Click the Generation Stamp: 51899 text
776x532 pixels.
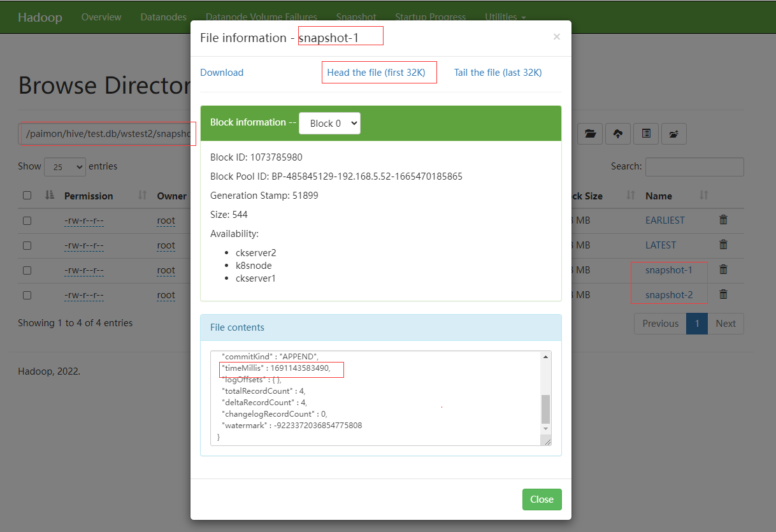264,196
